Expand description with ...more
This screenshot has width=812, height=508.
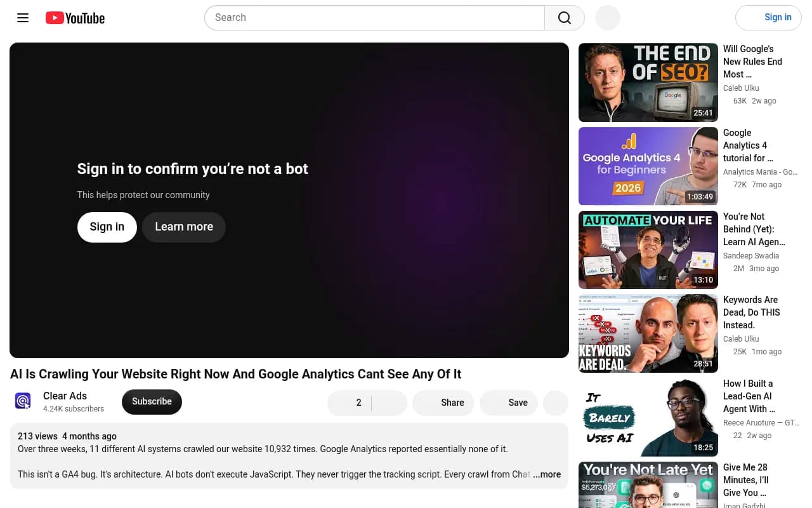tap(547, 474)
